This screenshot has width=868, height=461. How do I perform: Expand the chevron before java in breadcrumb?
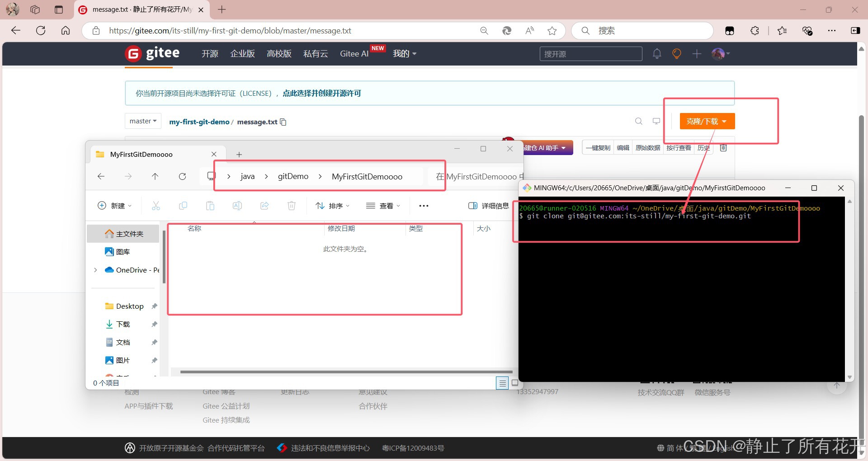pos(229,177)
